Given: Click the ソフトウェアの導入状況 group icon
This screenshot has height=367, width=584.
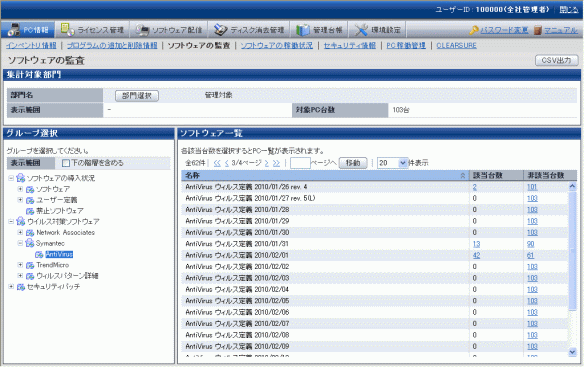Looking at the screenshot, I should pyautogui.click(x=21, y=178).
